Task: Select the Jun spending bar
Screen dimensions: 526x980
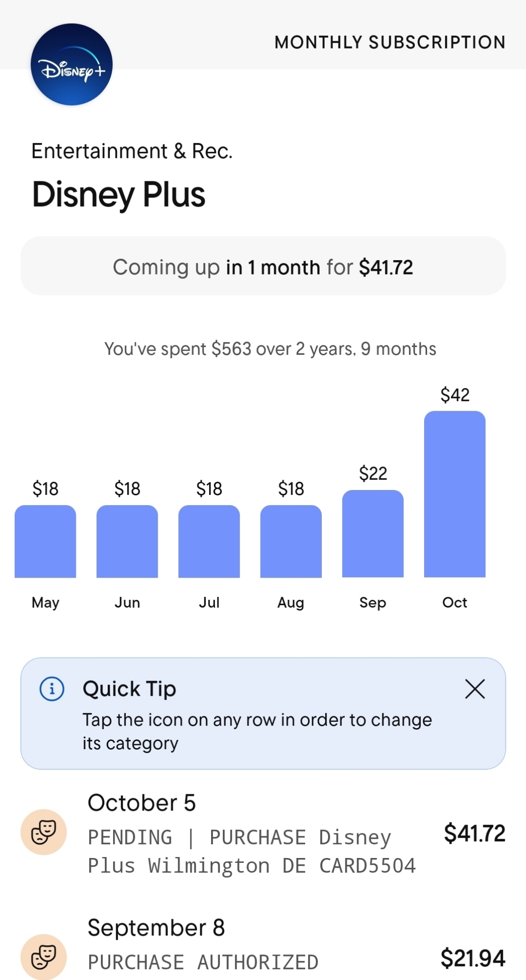Action: 127,541
